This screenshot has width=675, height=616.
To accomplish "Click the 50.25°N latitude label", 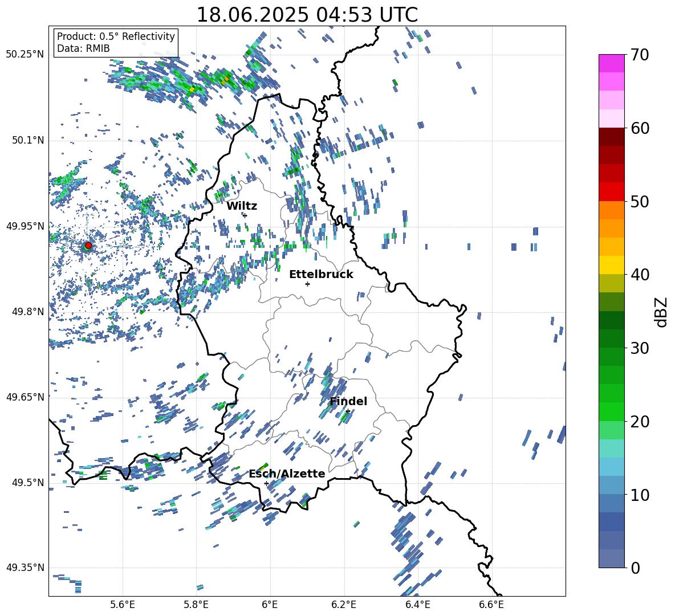I will click(x=25, y=55).
